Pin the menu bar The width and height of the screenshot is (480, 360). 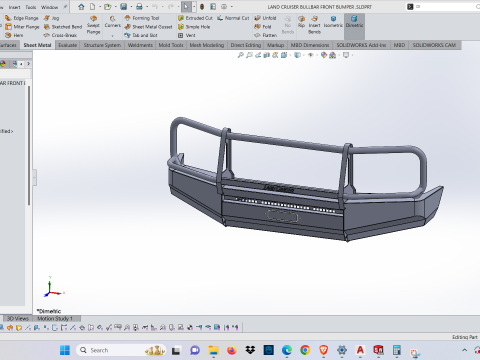[x=65, y=7]
